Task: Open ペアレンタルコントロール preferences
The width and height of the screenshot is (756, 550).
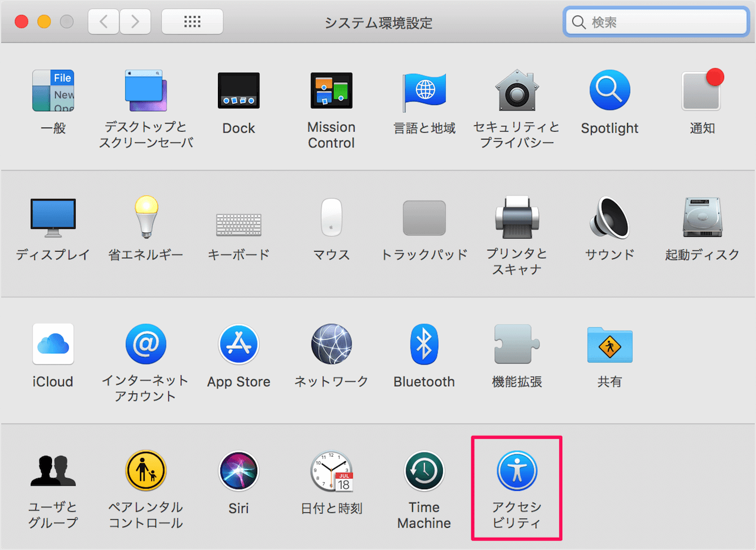Action: coord(146,471)
